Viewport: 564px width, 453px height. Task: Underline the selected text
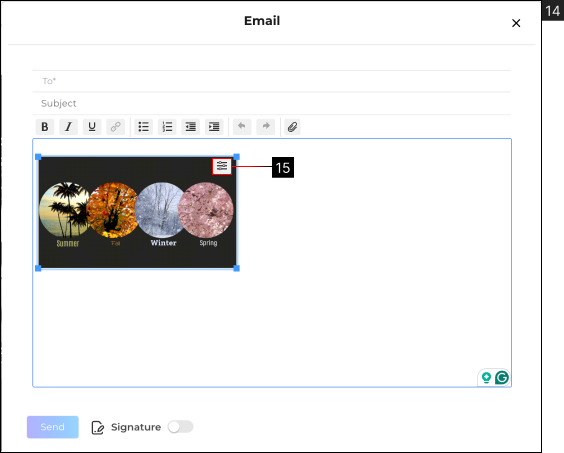point(92,127)
